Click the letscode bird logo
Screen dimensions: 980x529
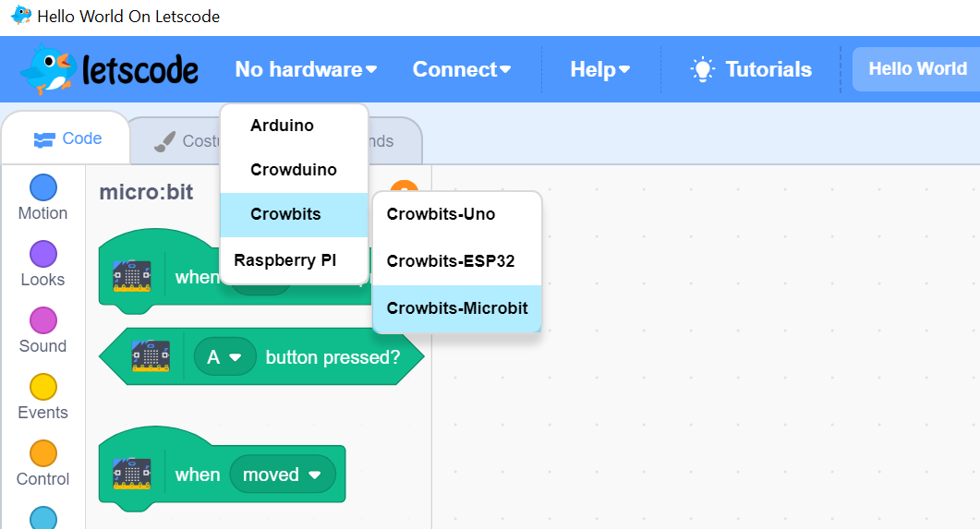point(109,68)
